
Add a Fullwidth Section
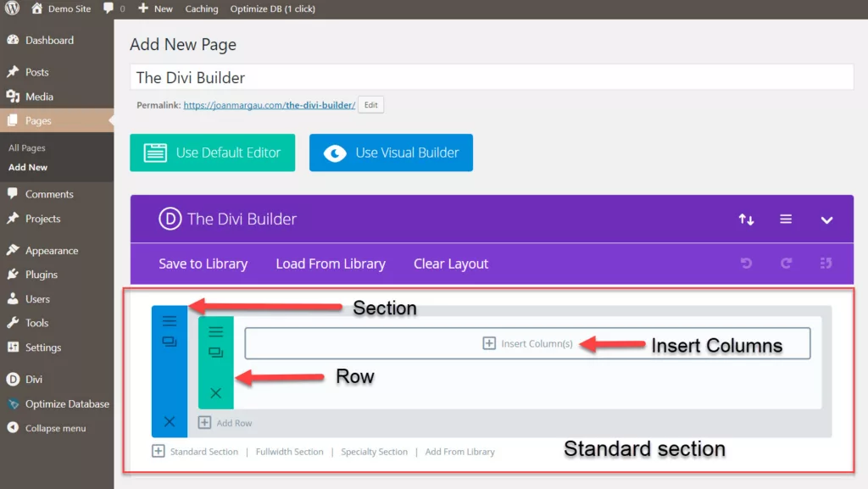290,452
